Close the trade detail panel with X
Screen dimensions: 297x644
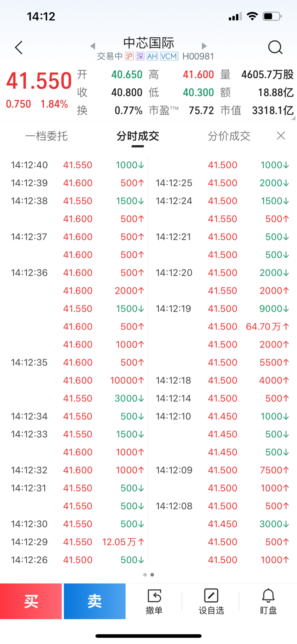point(281,136)
